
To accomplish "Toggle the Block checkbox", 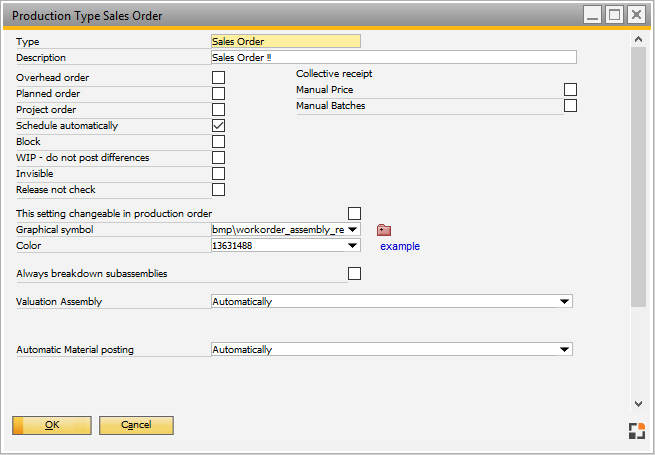I will coord(218,142).
